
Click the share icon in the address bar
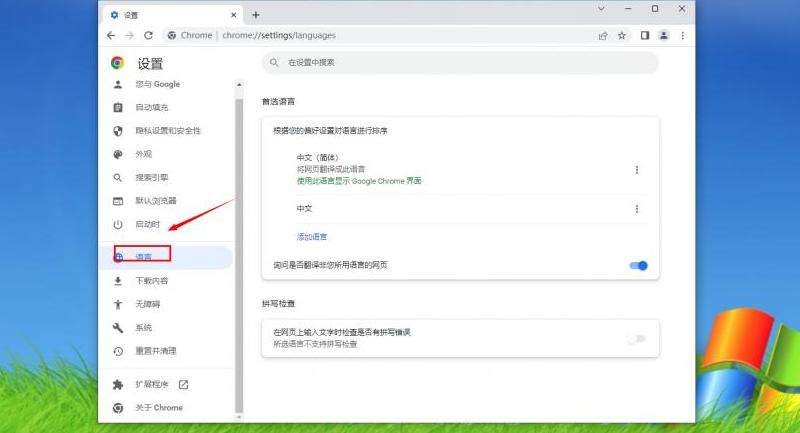(x=603, y=35)
